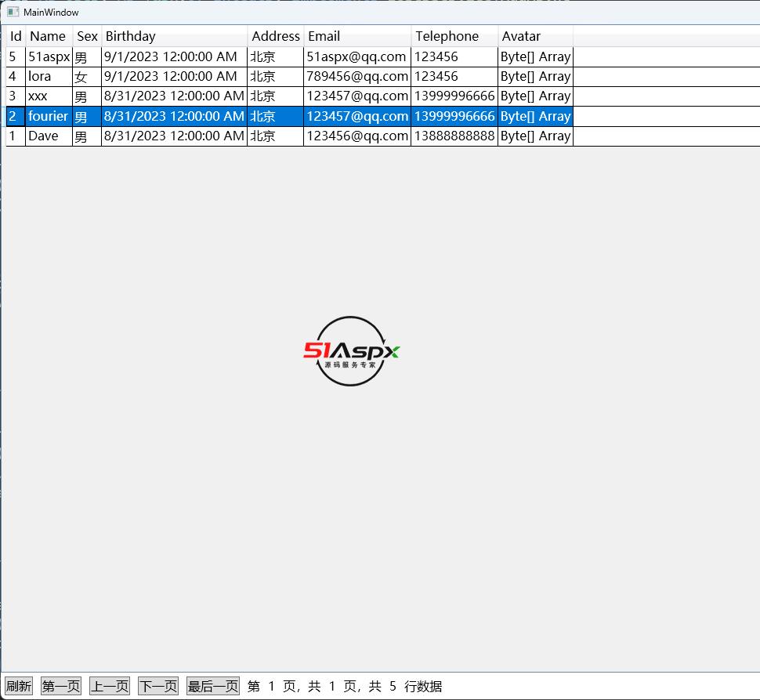
Task: Click the Email column header
Action: [356, 36]
